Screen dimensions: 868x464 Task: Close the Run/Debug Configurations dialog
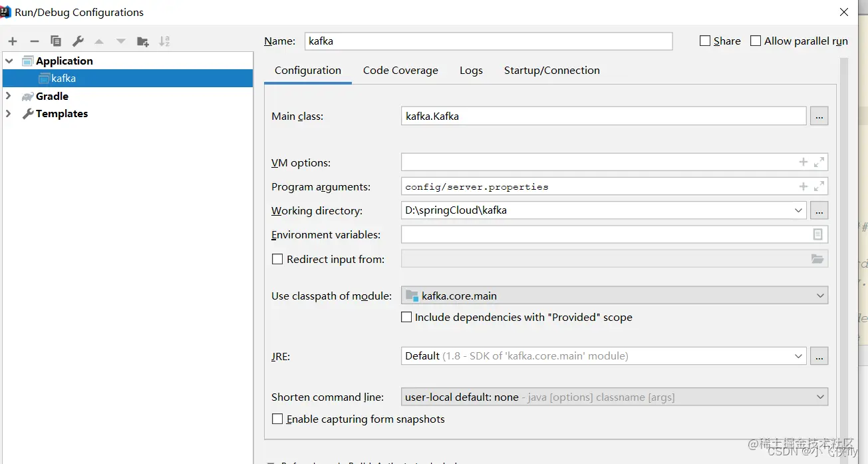tap(844, 12)
